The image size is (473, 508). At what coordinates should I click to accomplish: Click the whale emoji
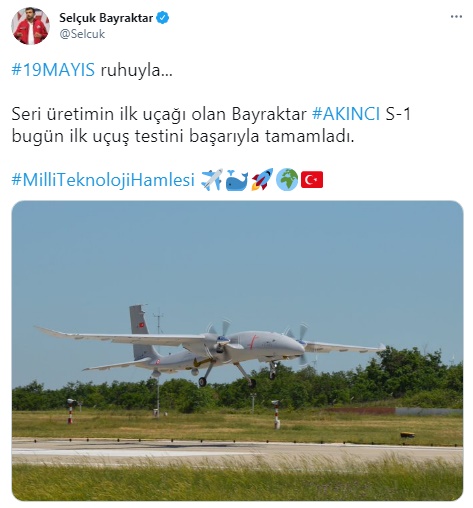237,180
